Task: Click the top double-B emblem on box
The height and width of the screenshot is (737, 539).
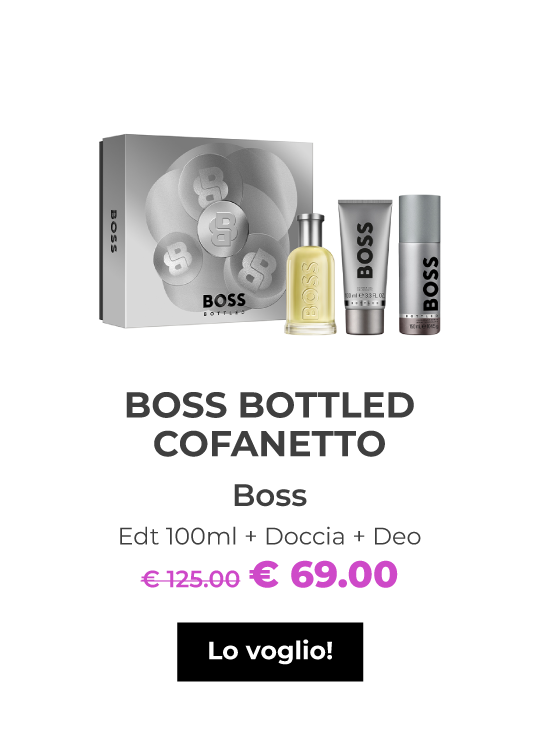Action: click(x=210, y=181)
